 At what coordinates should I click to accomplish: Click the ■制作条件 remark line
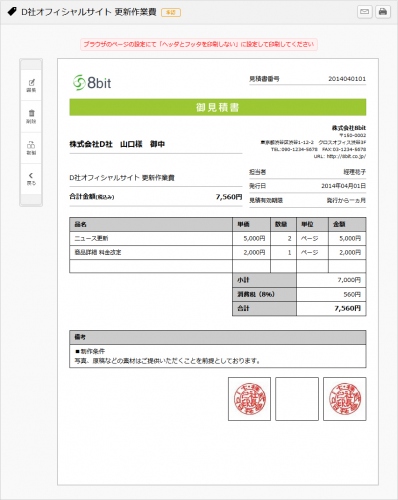pyautogui.click(x=90, y=351)
